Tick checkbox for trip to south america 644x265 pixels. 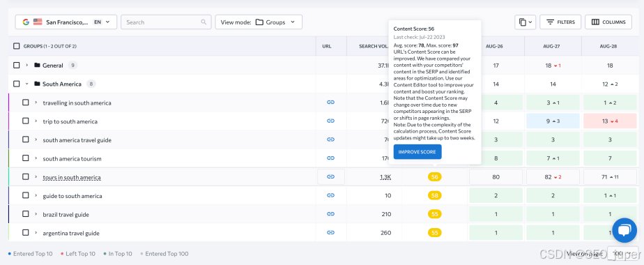point(26,121)
